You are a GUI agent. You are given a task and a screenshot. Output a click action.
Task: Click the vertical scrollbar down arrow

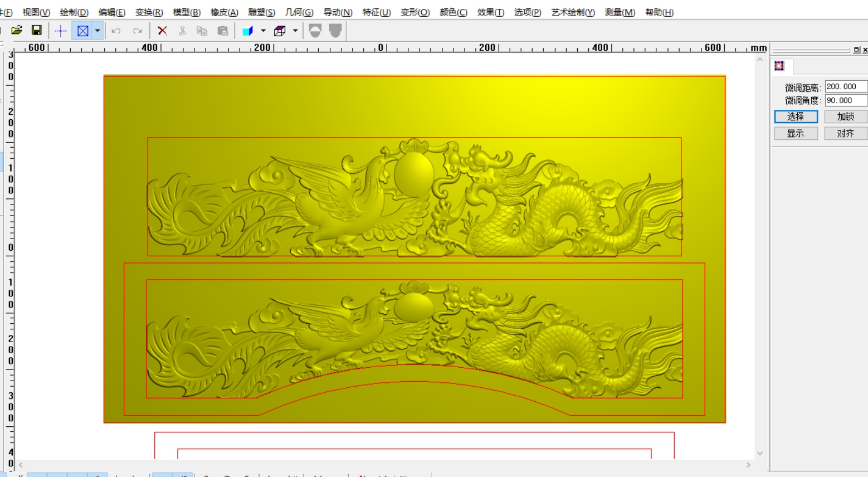pyautogui.click(x=760, y=454)
